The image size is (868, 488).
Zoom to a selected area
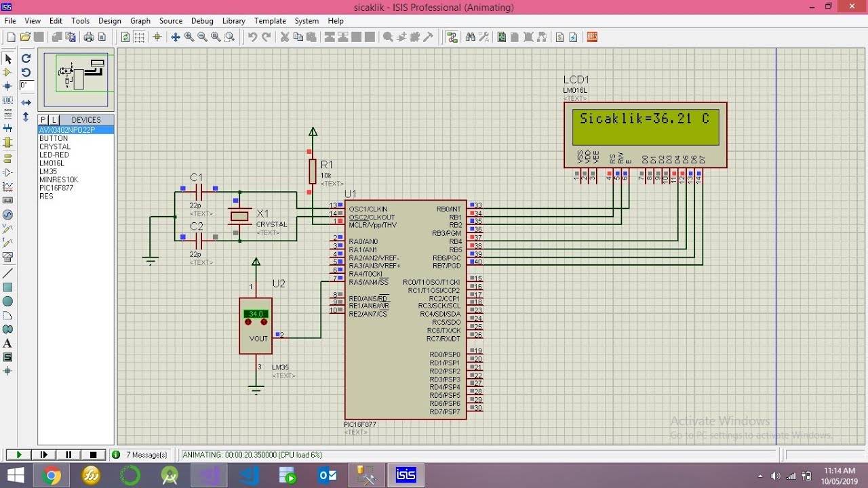230,37
